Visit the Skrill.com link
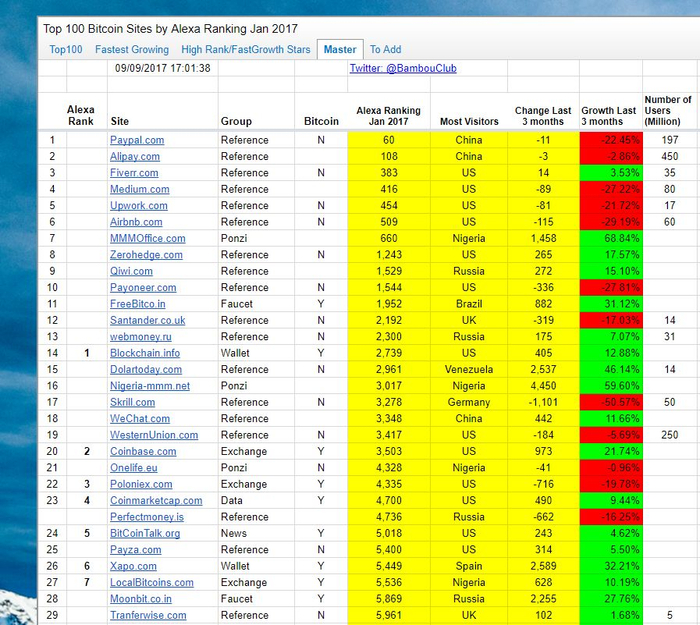This screenshot has height=625, width=700. 133,402
